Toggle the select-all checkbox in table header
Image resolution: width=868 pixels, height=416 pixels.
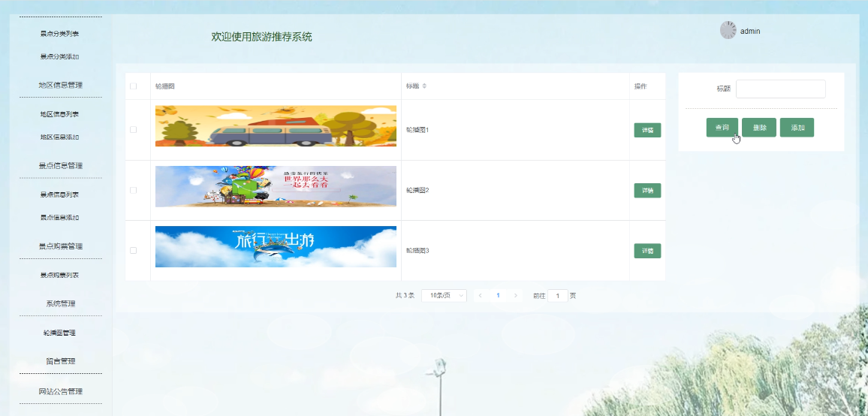click(x=133, y=86)
